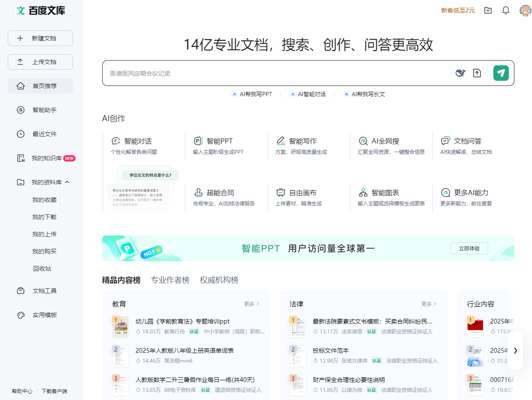The width and height of the screenshot is (532, 400).
Task: Click the upload file icon in search box
Action: click(x=477, y=73)
